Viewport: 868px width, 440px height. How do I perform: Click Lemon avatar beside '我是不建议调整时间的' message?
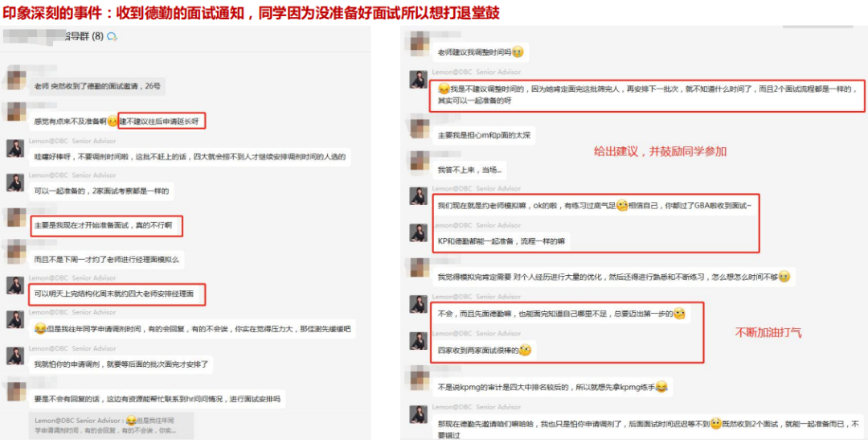[418, 80]
